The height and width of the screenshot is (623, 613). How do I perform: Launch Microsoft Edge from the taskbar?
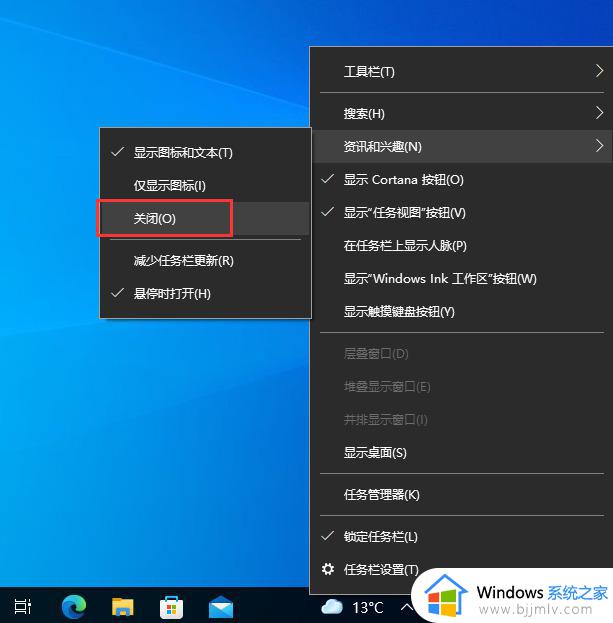pos(74,607)
